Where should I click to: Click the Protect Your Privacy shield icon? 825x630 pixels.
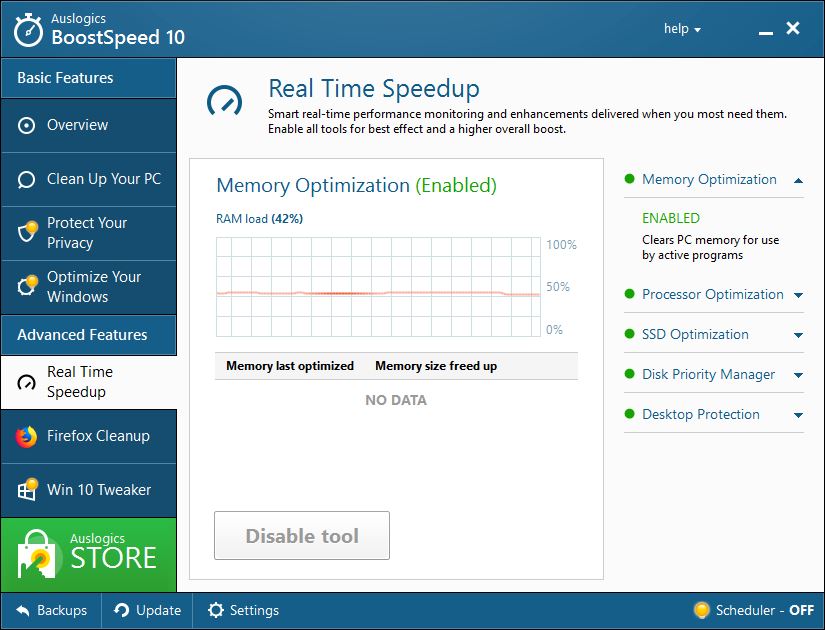27,231
